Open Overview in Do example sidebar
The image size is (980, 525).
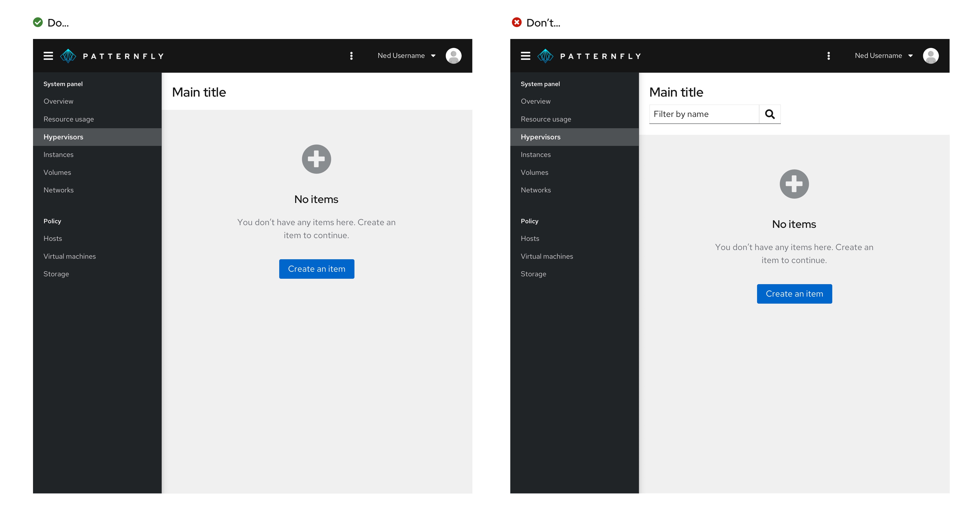(97, 101)
